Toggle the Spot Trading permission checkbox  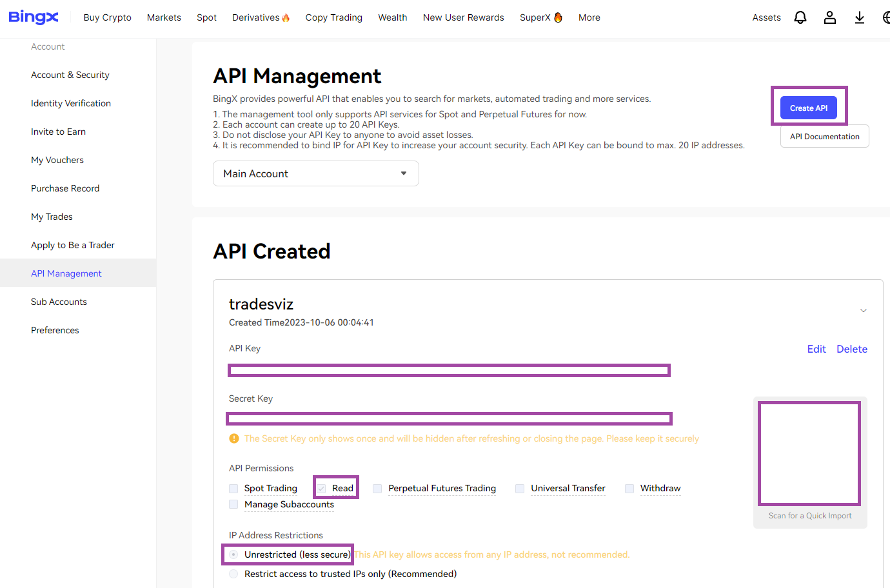pos(233,489)
